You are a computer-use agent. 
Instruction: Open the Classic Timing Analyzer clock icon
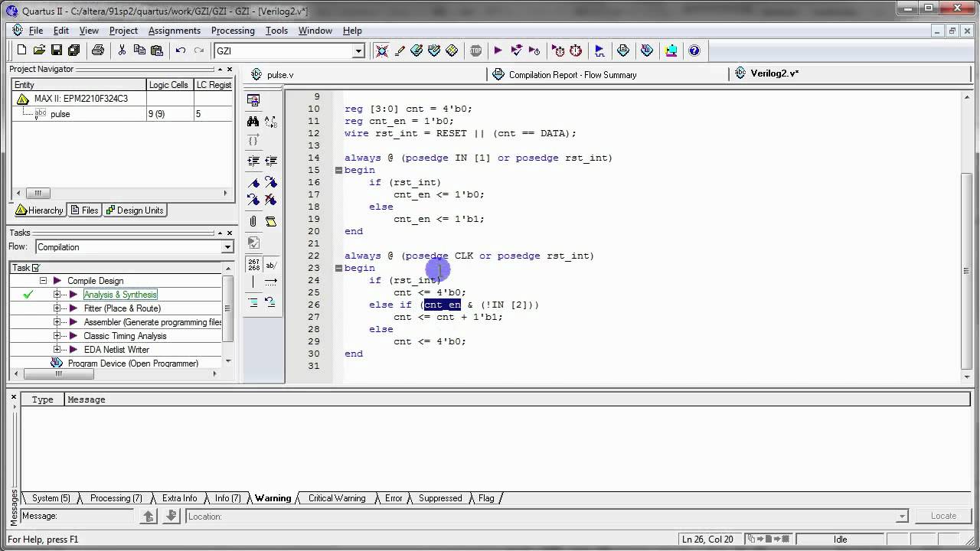coord(576,51)
